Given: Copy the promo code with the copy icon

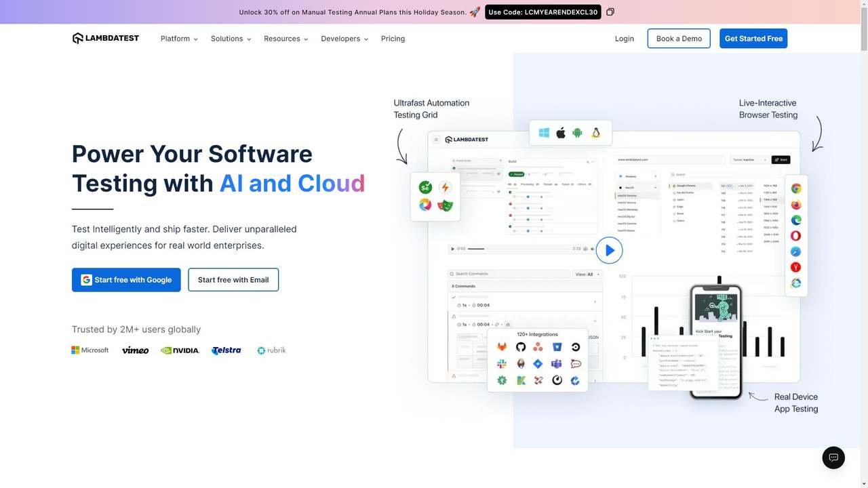Looking at the screenshot, I should tap(610, 12).
